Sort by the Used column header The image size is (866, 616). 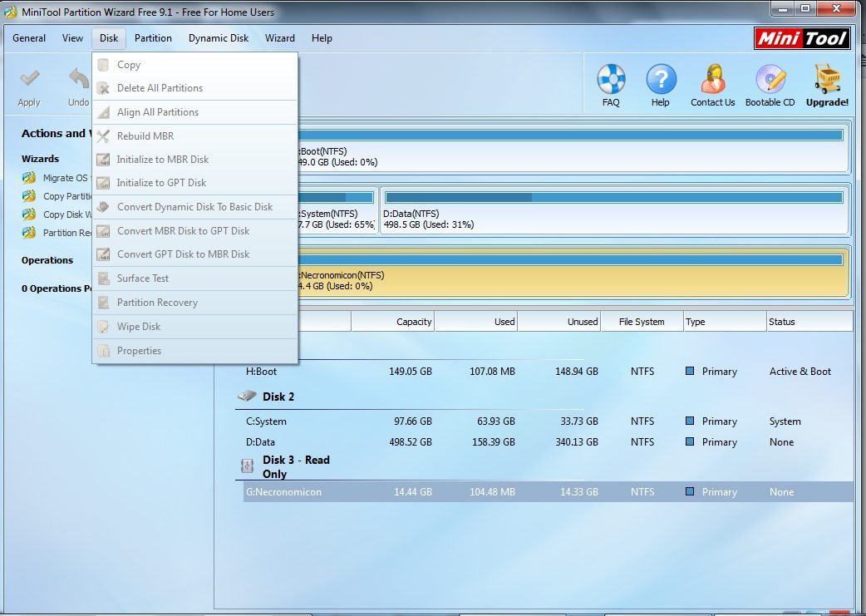click(476, 322)
